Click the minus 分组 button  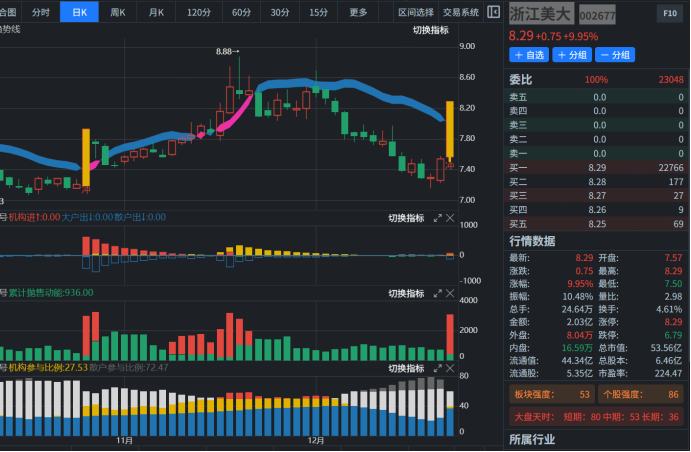pyautogui.click(x=615, y=55)
